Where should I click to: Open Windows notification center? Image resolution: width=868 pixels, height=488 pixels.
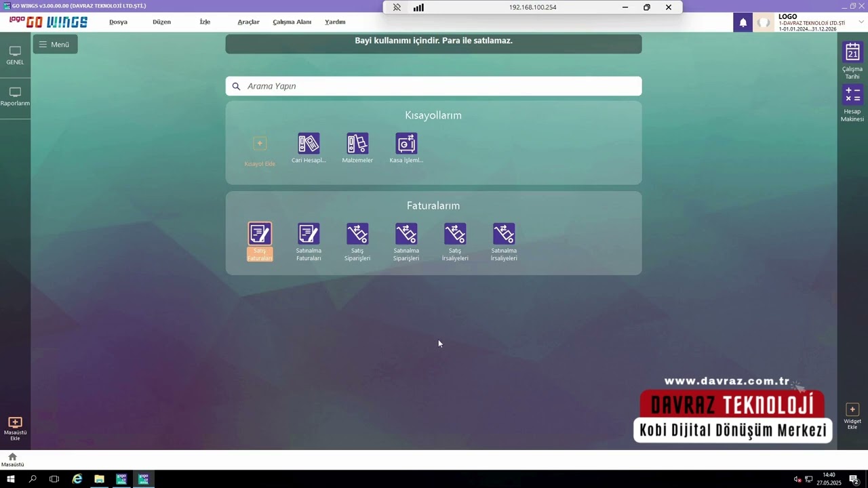click(854, 479)
